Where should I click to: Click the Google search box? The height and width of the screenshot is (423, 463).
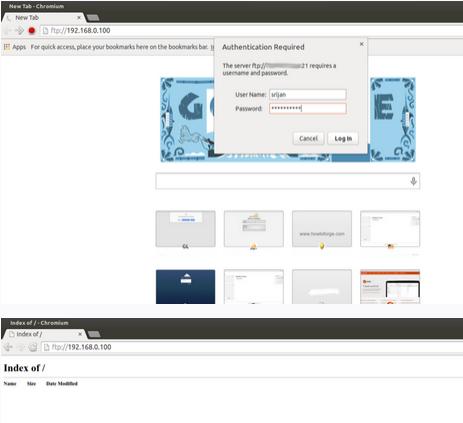point(287,181)
